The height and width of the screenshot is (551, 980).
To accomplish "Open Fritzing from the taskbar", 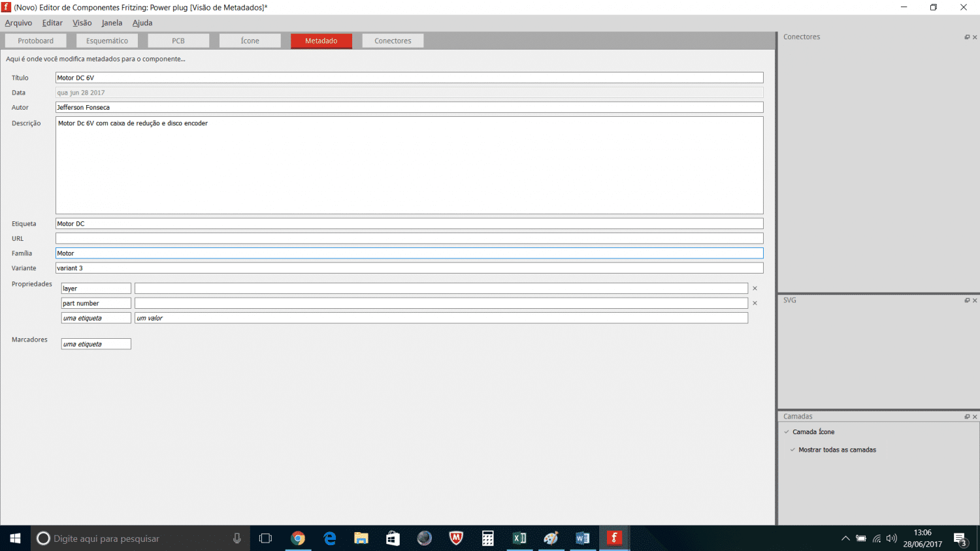I will (614, 538).
